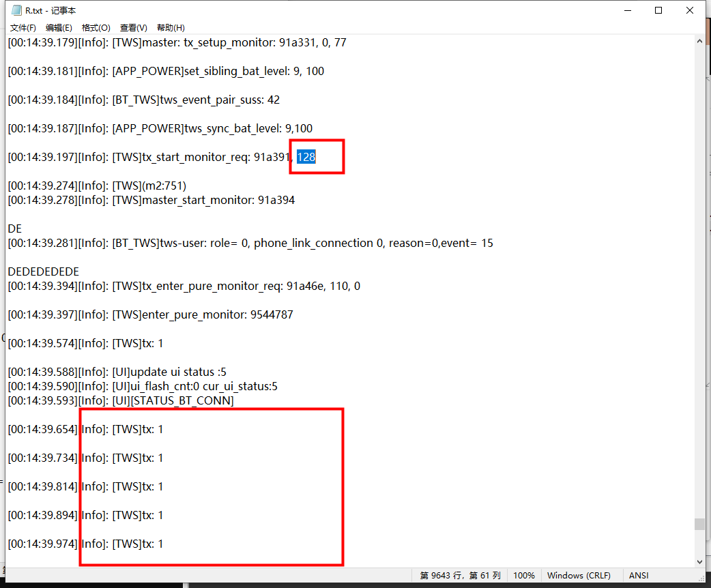Click the vertical scrollbar thumb
This screenshot has height=588, width=711.
pos(699,524)
